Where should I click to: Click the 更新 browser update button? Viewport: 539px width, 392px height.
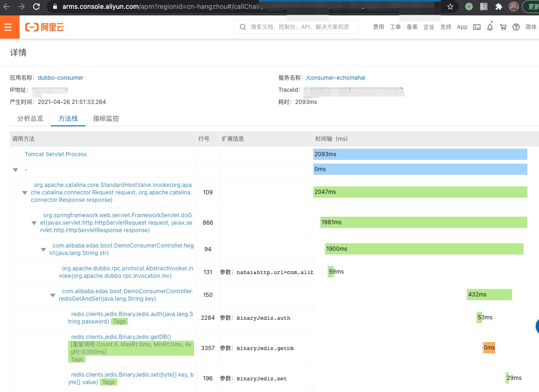532,7
